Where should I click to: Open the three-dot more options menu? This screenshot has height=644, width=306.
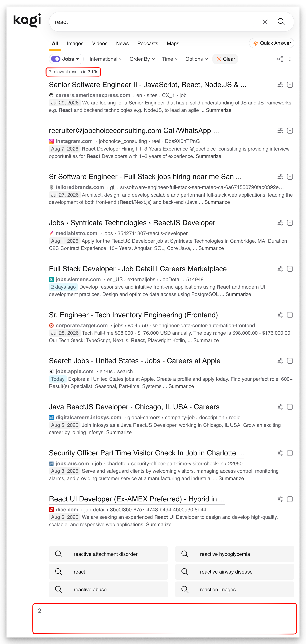click(x=290, y=59)
